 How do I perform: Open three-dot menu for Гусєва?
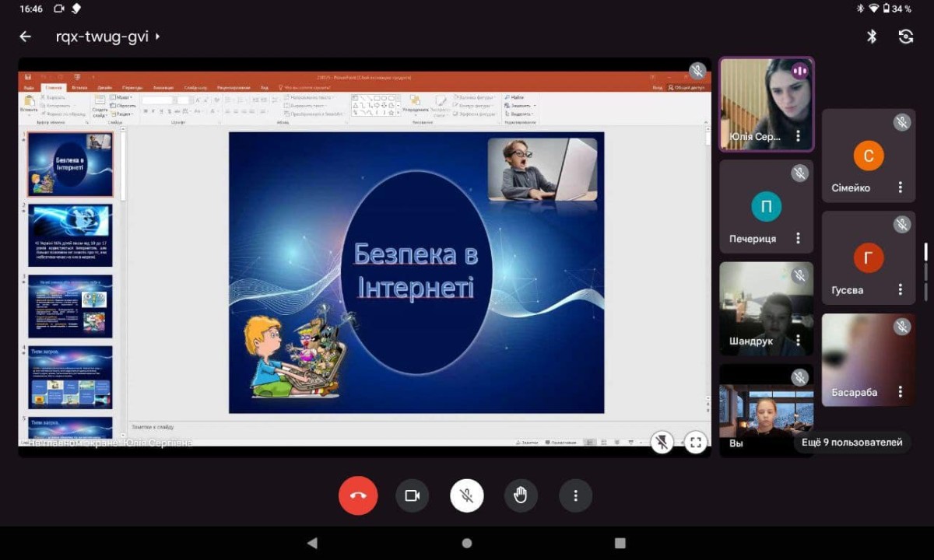coord(900,289)
